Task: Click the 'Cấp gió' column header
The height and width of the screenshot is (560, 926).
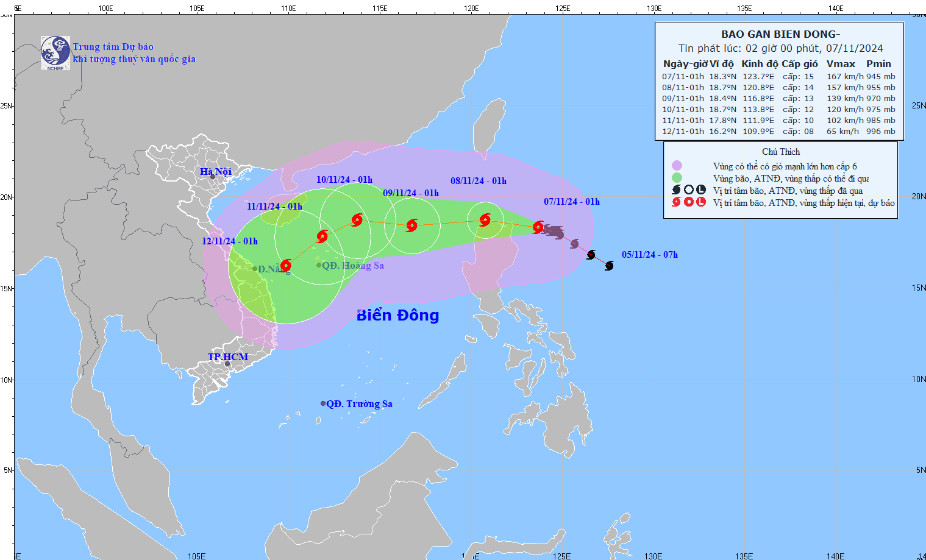Action: pyautogui.click(x=800, y=64)
